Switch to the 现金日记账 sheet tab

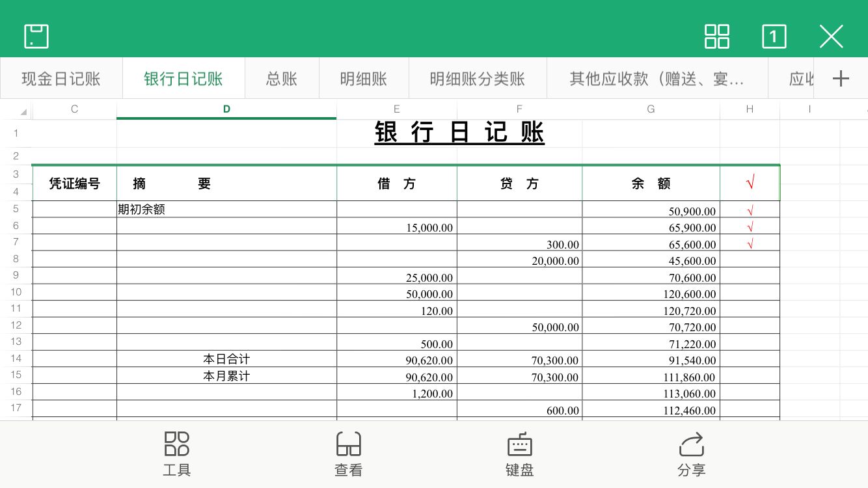(61, 77)
